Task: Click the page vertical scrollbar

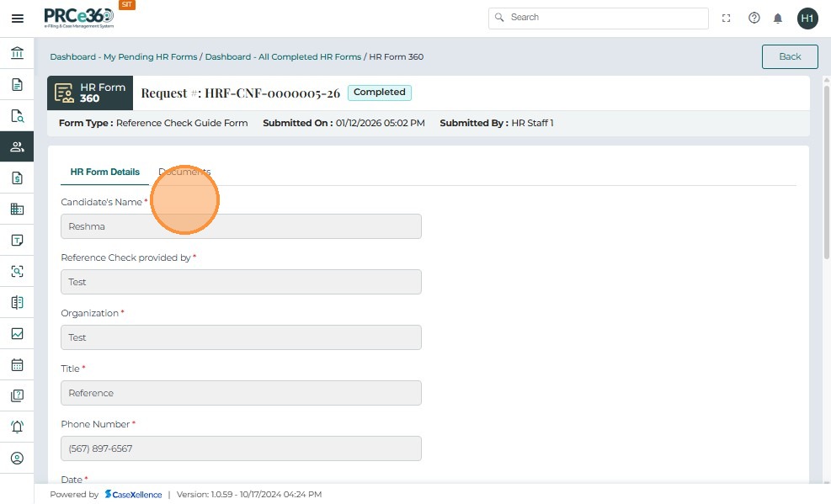Action: (826, 171)
